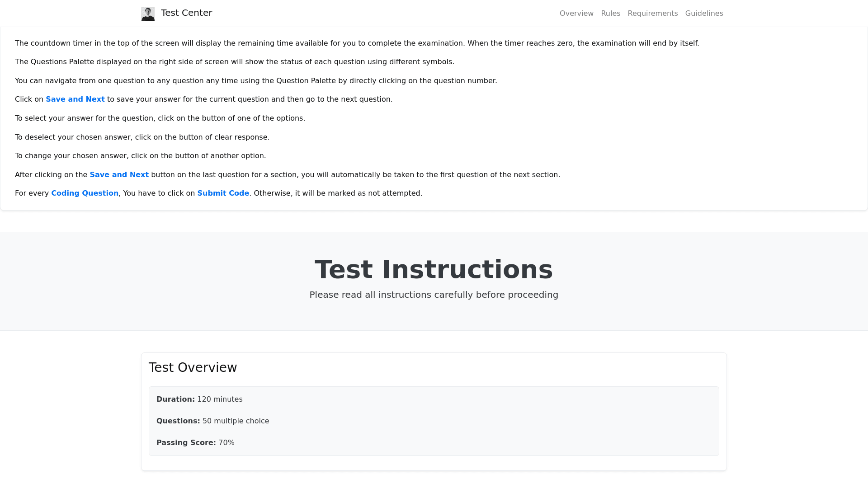This screenshot has width=868, height=488.
Task: Open the Overview navigation link
Action: pyautogui.click(x=576, y=14)
